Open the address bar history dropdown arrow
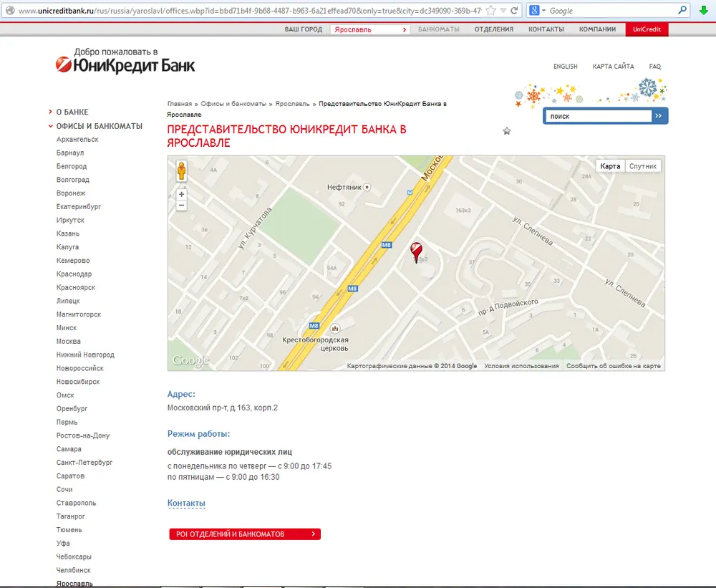Screen dimensions: 716x588 point(503,11)
